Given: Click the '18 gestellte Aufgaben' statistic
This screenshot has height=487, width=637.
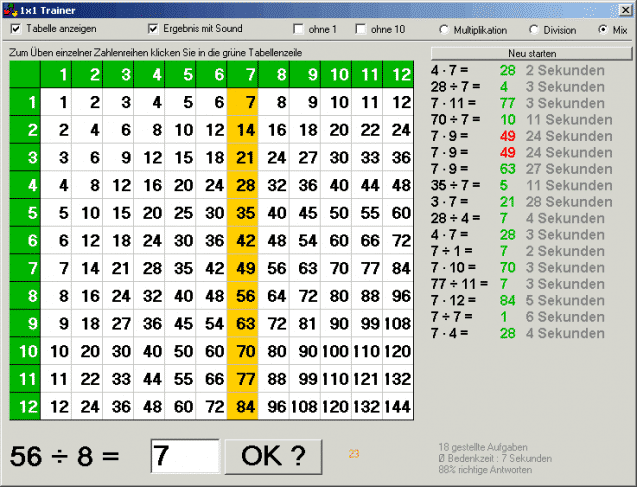Looking at the screenshot, I should click(483, 447).
